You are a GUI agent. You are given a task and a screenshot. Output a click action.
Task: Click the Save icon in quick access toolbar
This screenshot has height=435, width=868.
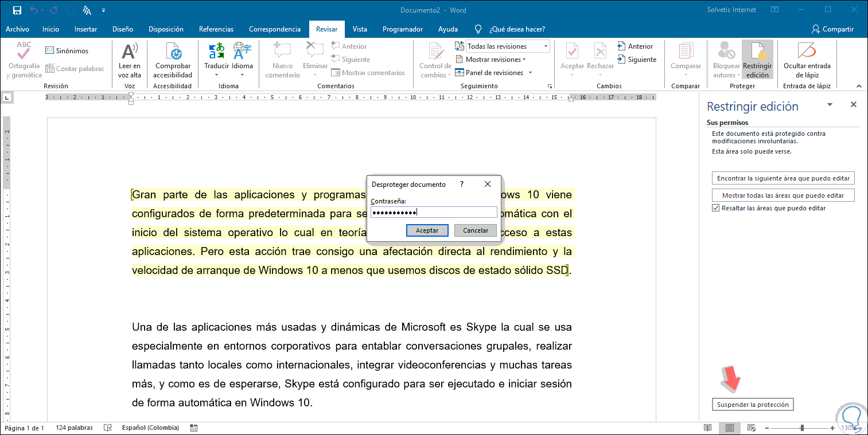(17, 10)
